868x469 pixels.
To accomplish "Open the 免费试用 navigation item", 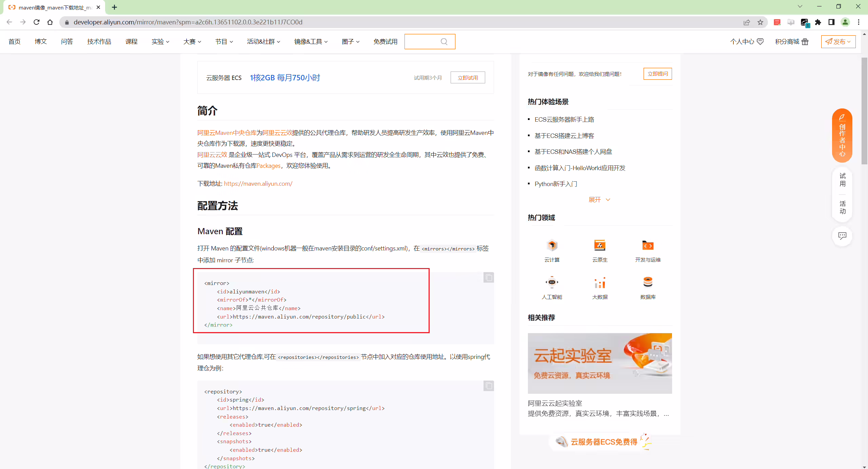I will click(x=386, y=42).
